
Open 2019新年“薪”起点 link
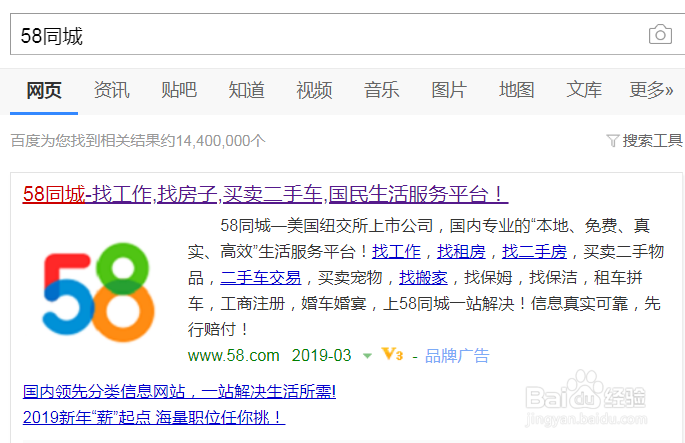coord(154,418)
